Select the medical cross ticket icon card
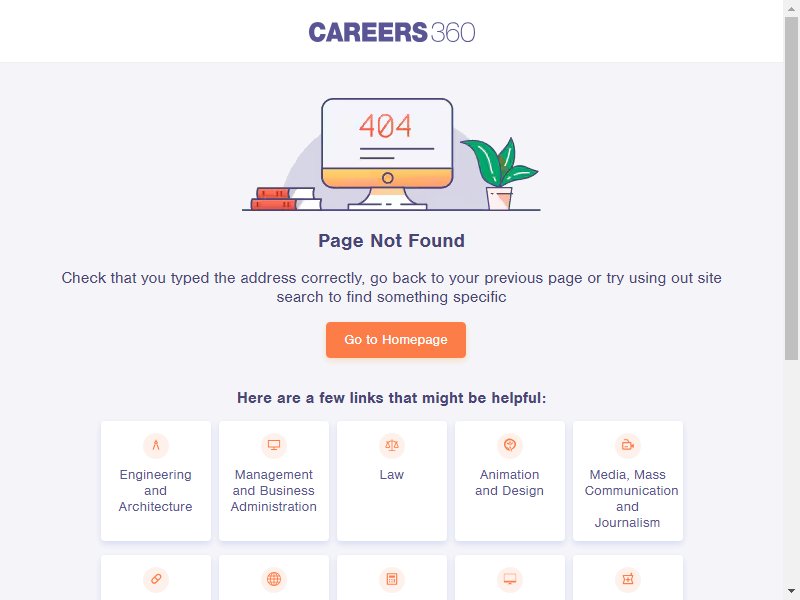The height and width of the screenshot is (600, 800). pyautogui.click(x=628, y=578)
